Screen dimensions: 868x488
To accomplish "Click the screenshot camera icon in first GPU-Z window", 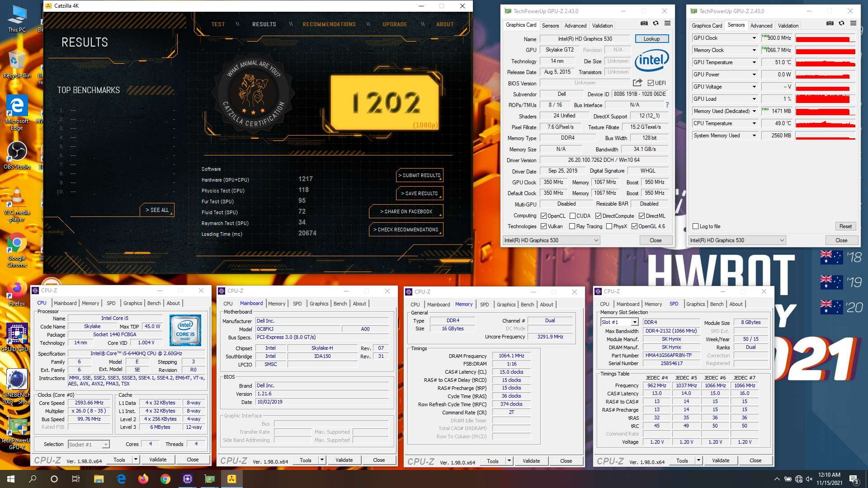I will 644,23.
